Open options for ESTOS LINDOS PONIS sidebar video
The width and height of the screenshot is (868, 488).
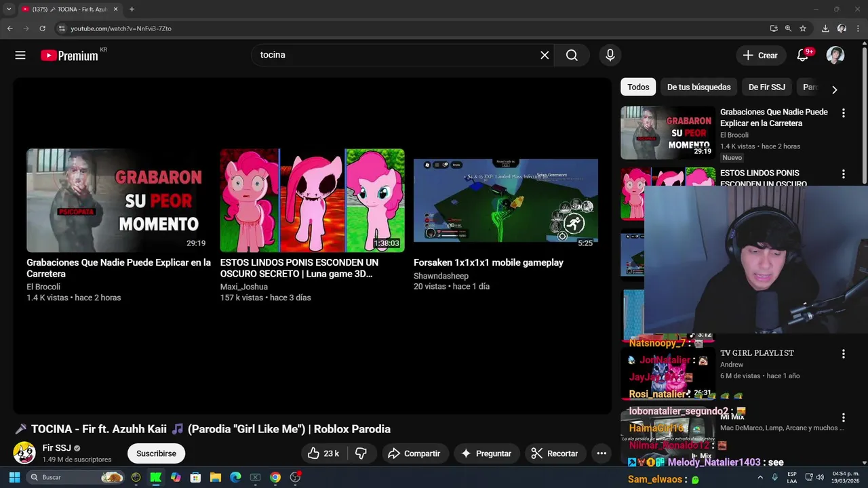(x=844, y=174)
